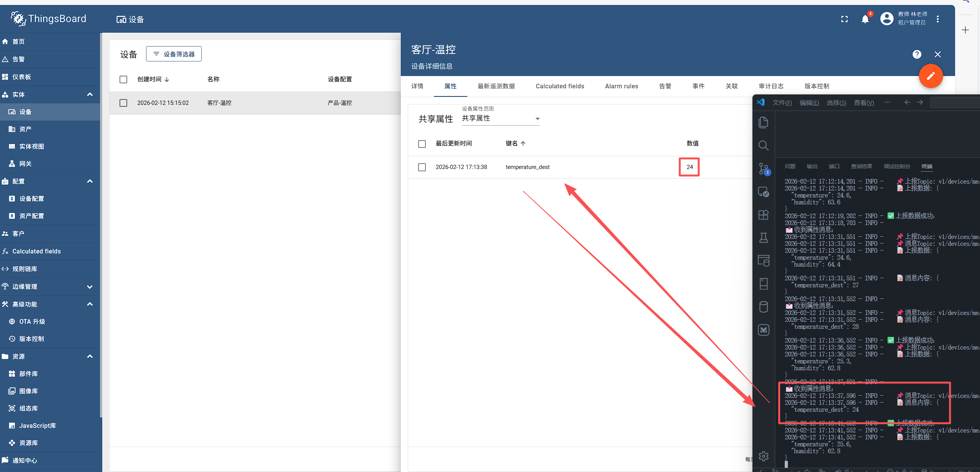Open VS Code settings gear icon
The height and width of the screenshot is (472, 980).
point(763,456)
